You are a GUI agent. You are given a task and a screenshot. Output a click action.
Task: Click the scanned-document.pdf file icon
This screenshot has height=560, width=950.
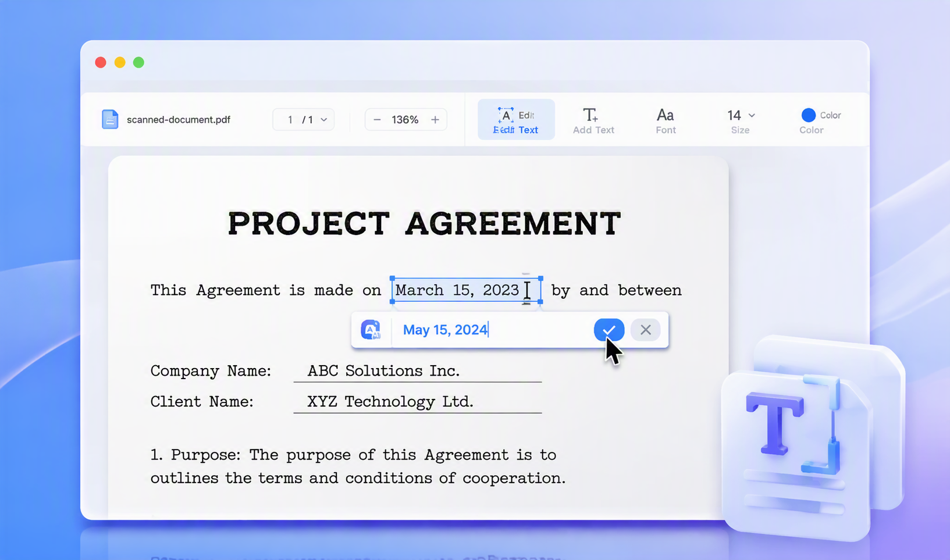tap(110, 119)
